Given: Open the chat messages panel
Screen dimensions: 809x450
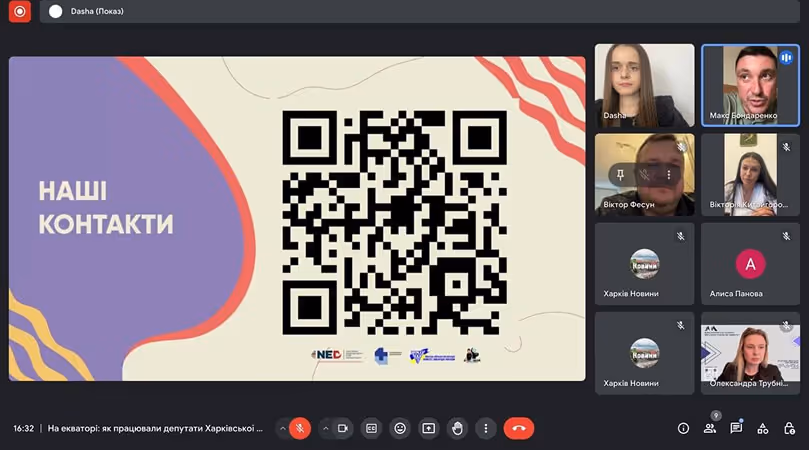Looking at the screenshot, I should (x=736, y=428).
